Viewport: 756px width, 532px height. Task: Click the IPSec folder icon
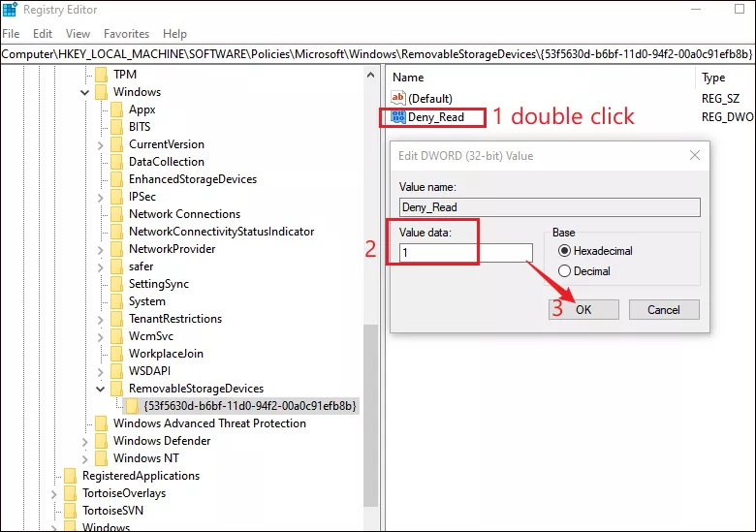pyautogui.click(x=116, y=197)
